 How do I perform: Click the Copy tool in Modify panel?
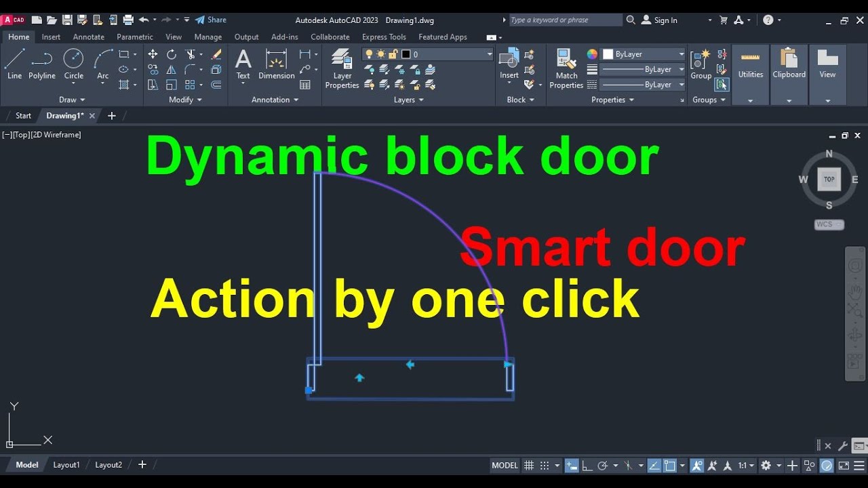coord(153,69)
